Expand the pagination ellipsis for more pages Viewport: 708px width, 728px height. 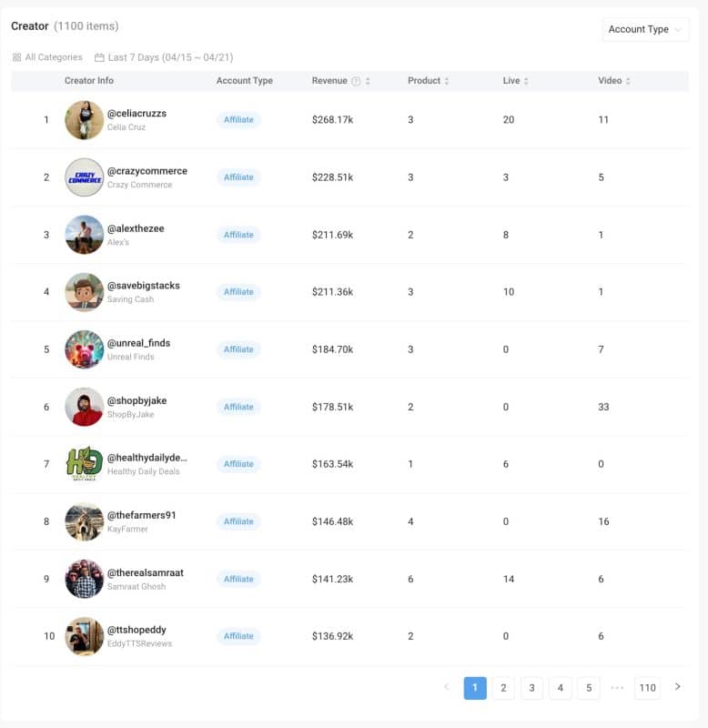pos(618,689)
